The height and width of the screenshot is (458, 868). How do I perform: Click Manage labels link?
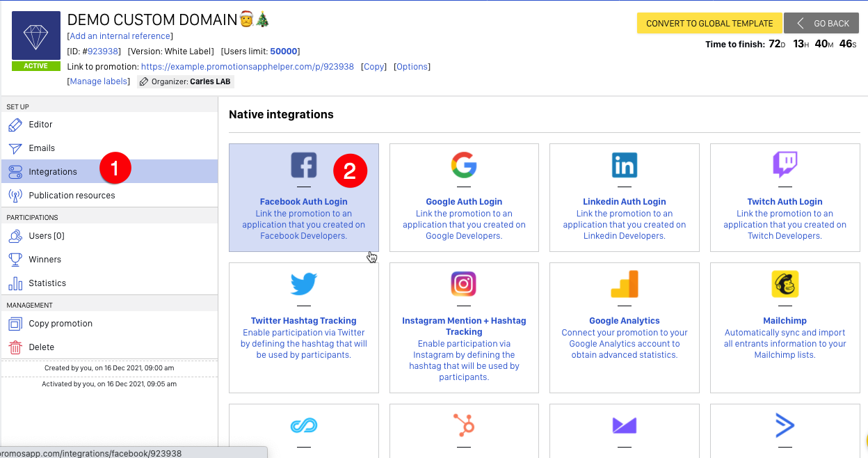[x=99, y=81]
